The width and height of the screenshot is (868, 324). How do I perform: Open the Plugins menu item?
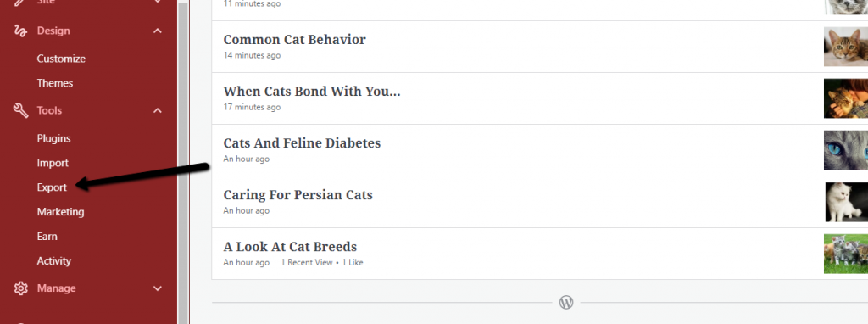click(x=53, y=138)
